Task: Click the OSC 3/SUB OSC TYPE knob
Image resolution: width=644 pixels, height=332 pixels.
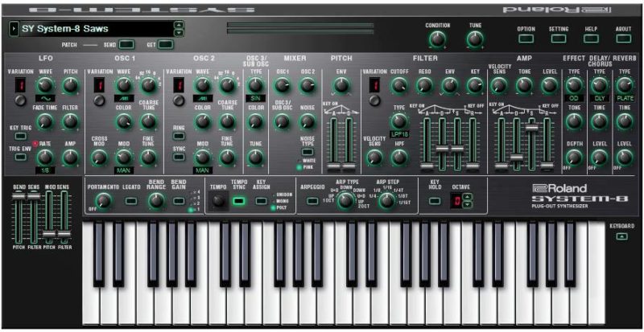Action: coord(255,85)
